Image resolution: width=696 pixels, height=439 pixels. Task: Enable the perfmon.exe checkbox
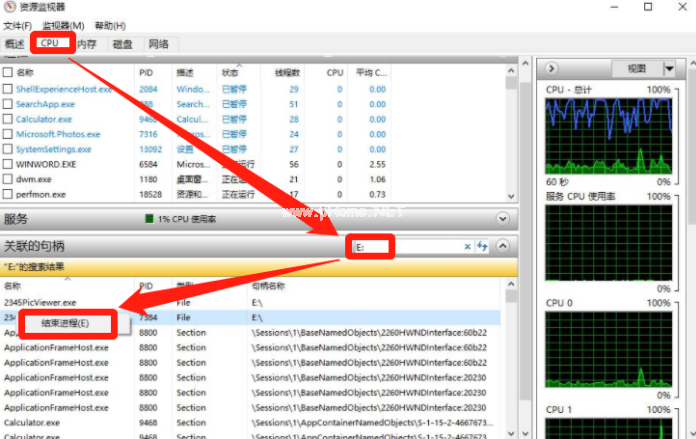8,194
